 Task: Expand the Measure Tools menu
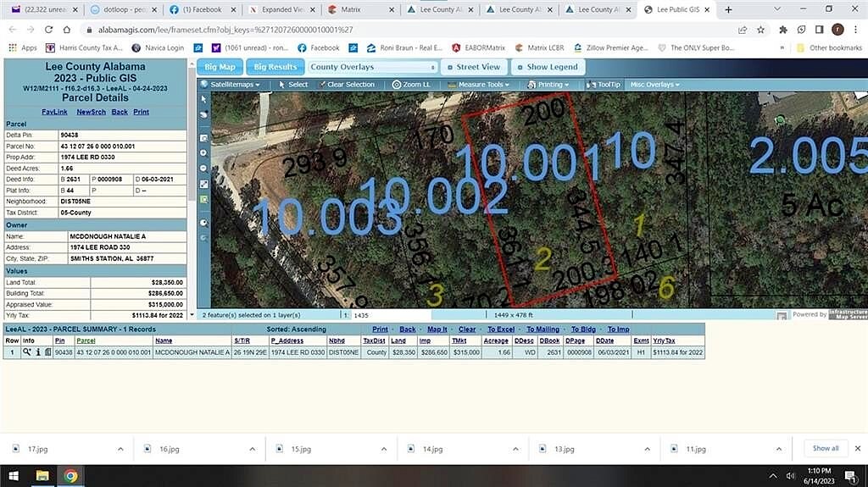tap(480, 85)
